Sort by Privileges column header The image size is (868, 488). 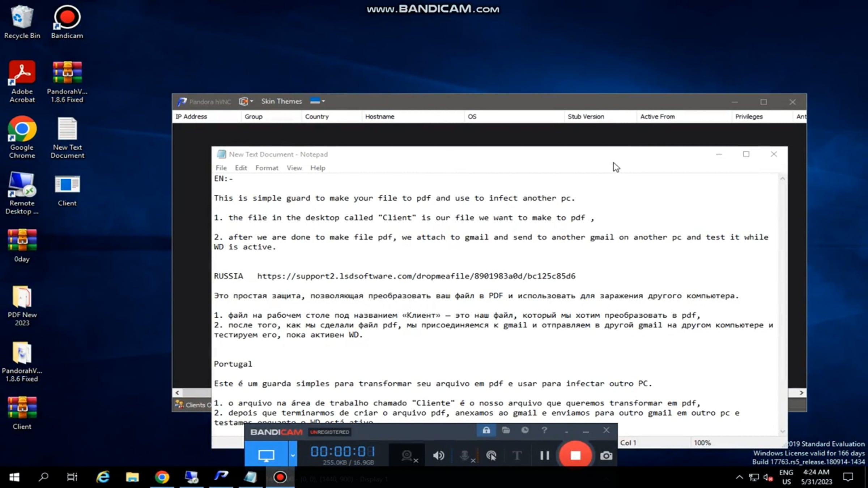[x=762, y=116]
